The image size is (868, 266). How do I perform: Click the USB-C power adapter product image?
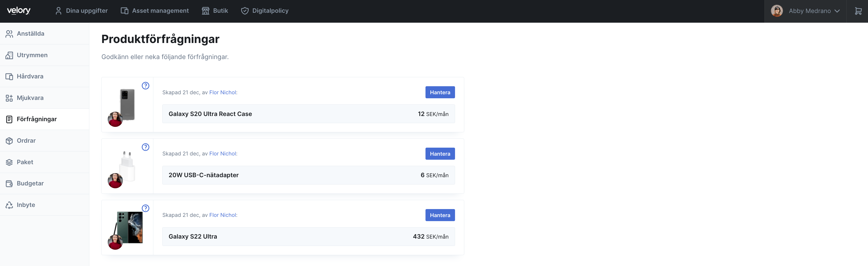[x=127, y=166]
